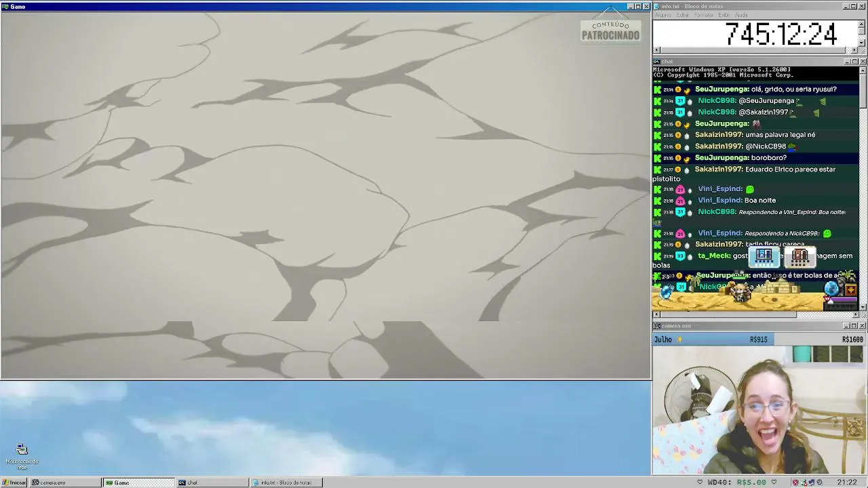Maximize the camera.exe window
Screen dimensions: 868x488
click(854, 326)
